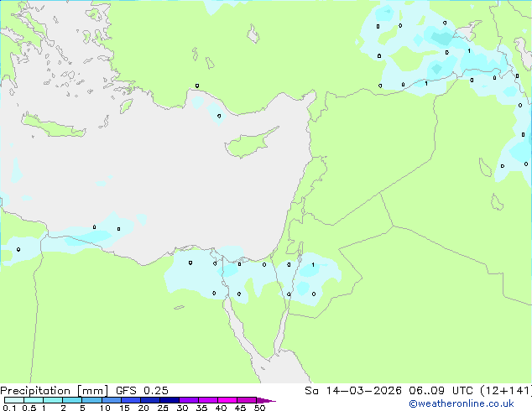This screenshot has width=532, height=411.
Task: Pick the magenta legend swatch between 40 and 45
Action: pos(227,400)
